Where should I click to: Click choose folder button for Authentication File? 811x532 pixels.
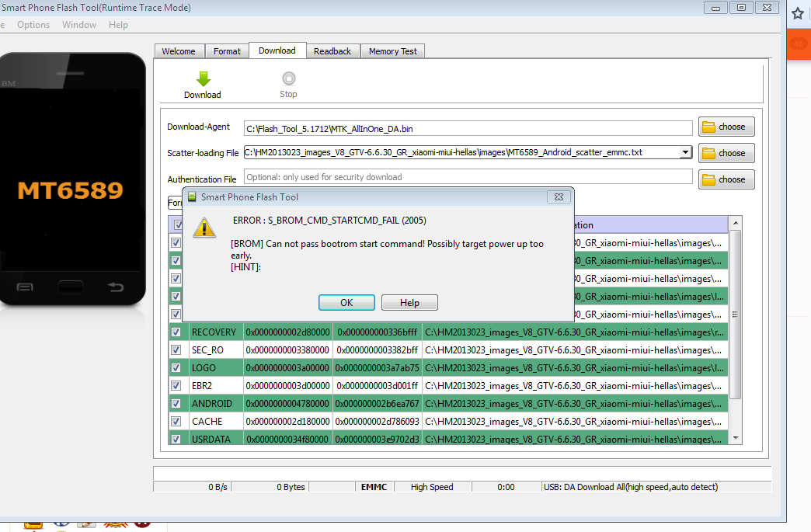726,179
